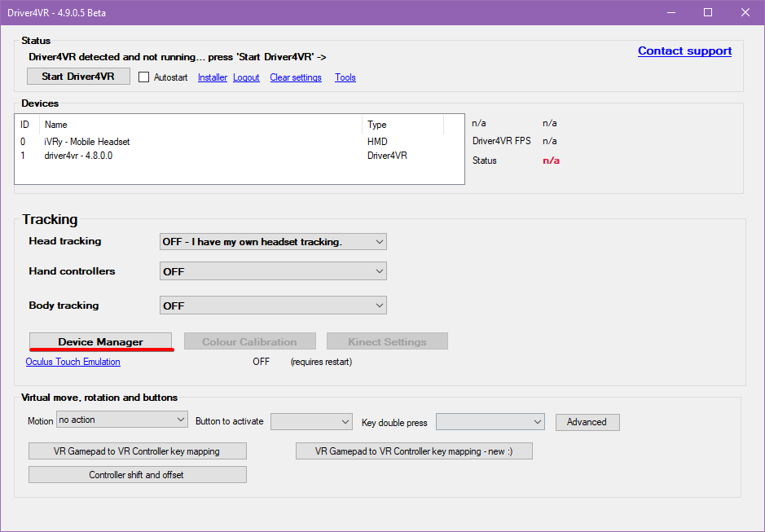Click the Advanced button

[587, 422]
